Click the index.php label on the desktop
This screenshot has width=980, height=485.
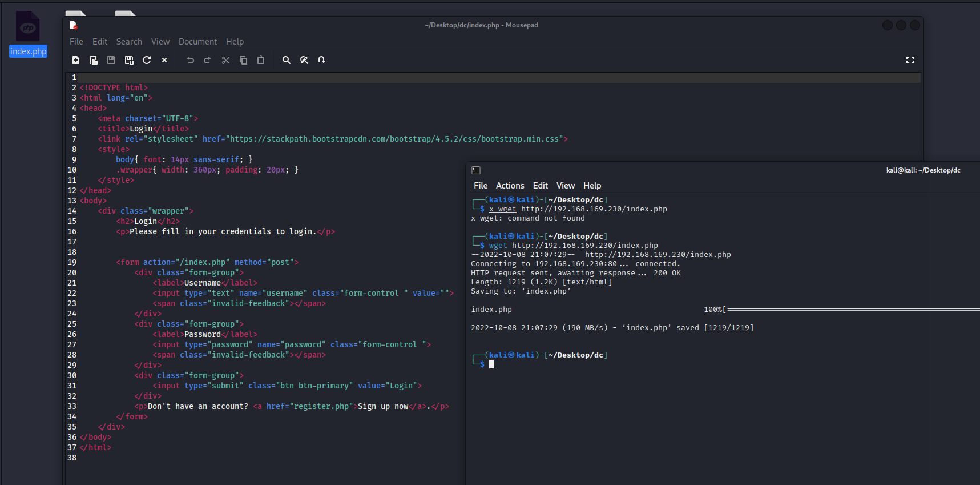[28, 51]
